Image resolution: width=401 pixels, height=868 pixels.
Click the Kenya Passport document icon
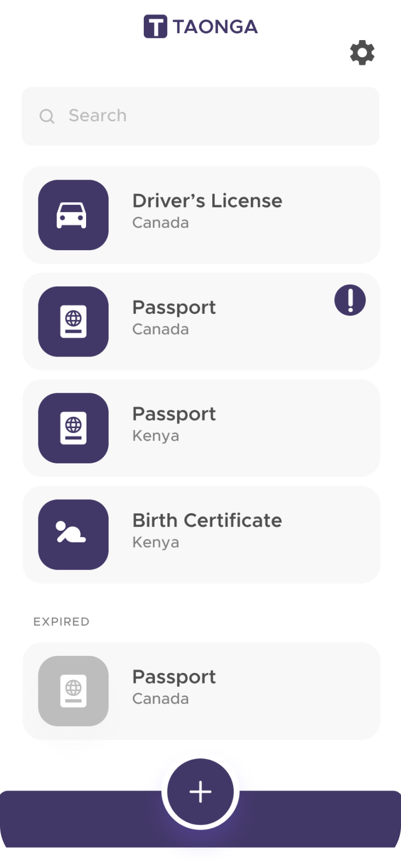point(73,428)
